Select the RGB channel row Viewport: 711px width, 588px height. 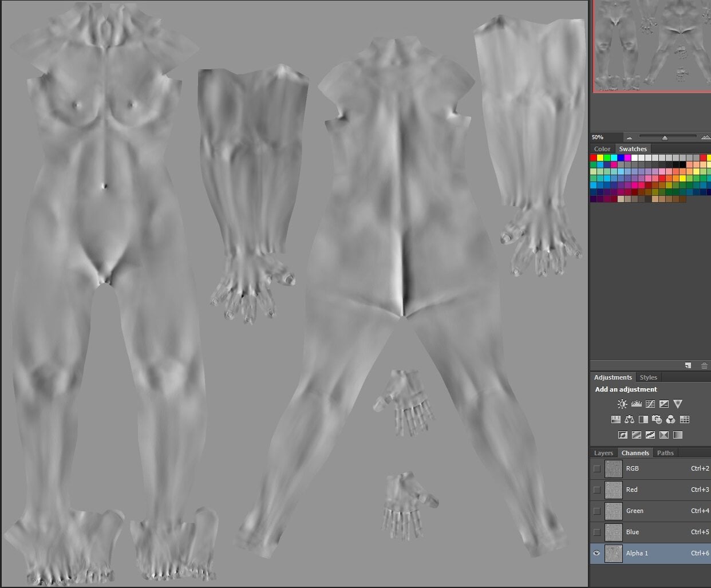pyautogui.click(x=650, y=468)
